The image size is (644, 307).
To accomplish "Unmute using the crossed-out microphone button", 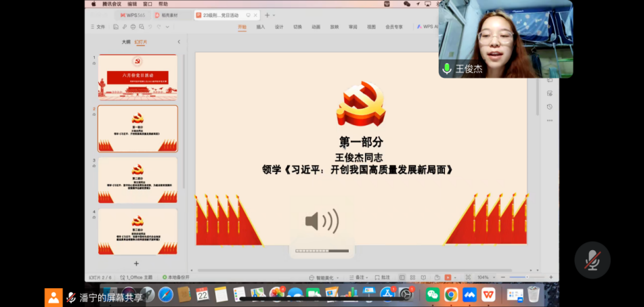I will (592, 260).
